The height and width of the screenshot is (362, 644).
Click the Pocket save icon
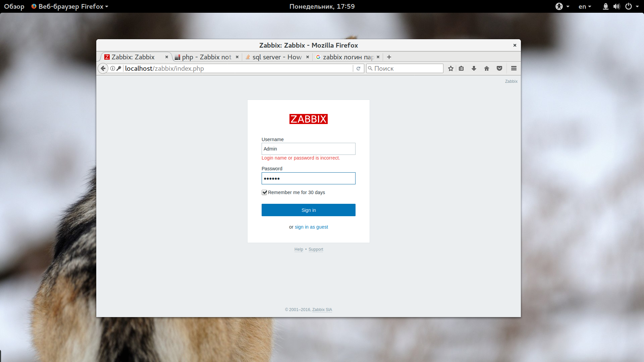(499, 68)
